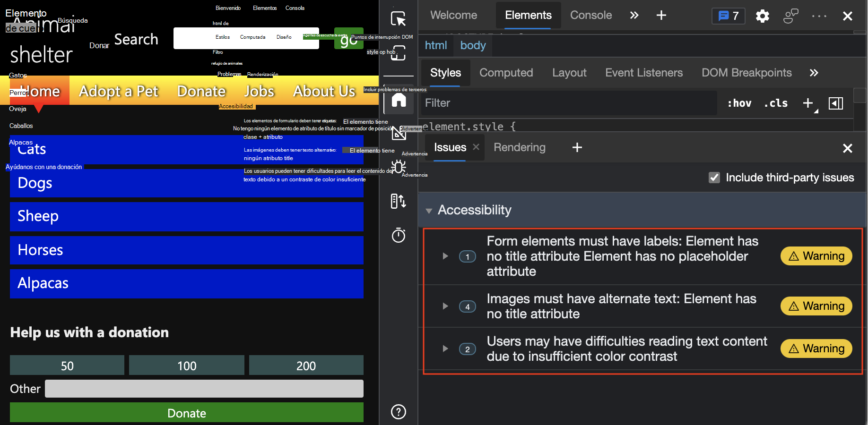Click the feedback people icon in toolbar
Screen dimensions: 868x425
790,16
